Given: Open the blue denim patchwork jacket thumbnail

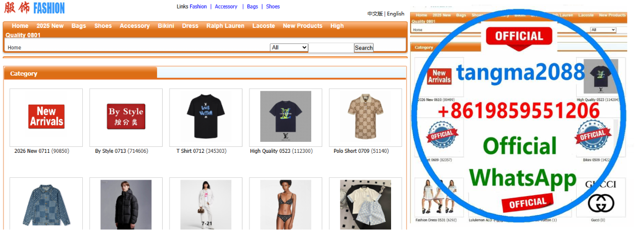Looking at the screenshot, I should (46, 205).
